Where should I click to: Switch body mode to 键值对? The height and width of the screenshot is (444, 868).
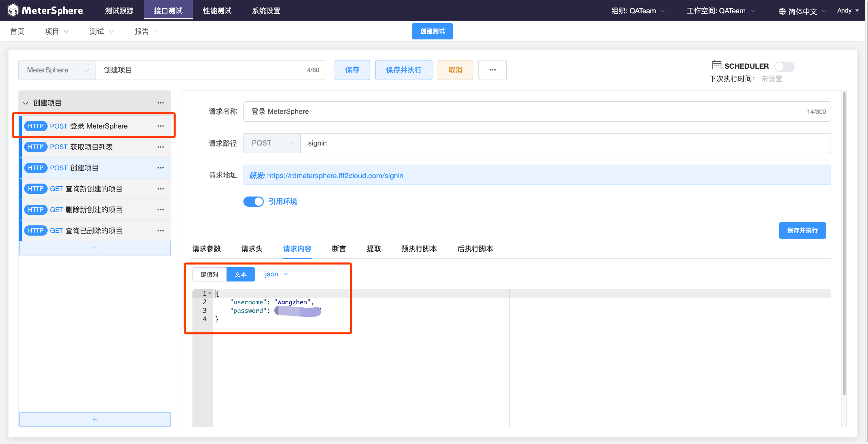[209, 274]
